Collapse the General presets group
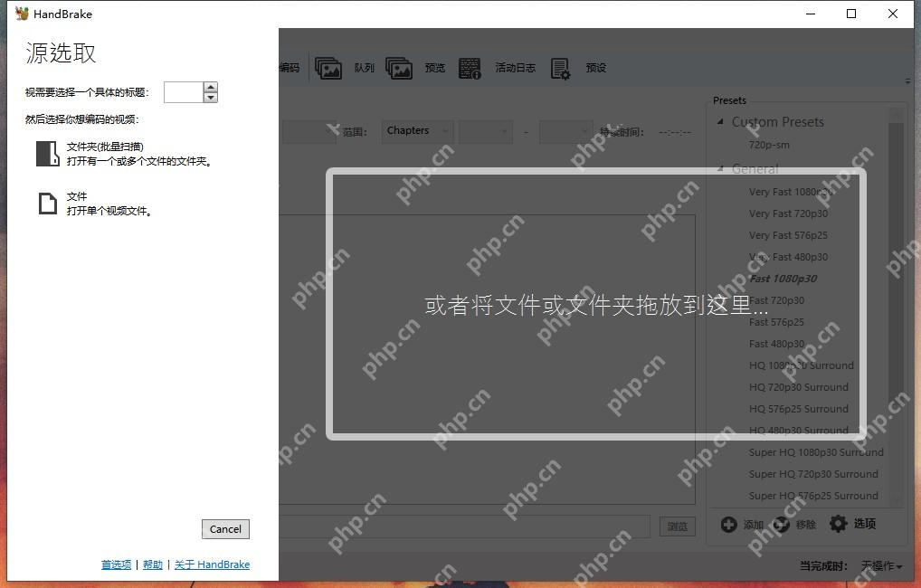This screenshot has width=921, height=588. point(720,169)
